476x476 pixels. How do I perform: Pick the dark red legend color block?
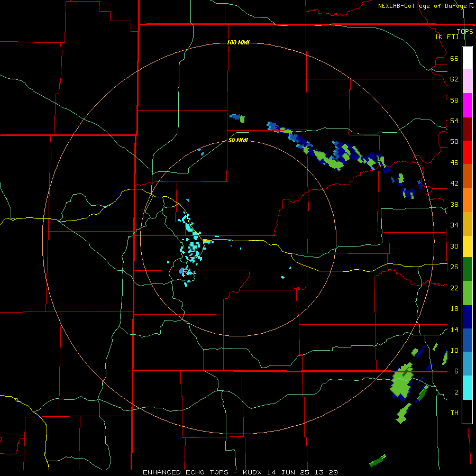[x=467, y=129]
